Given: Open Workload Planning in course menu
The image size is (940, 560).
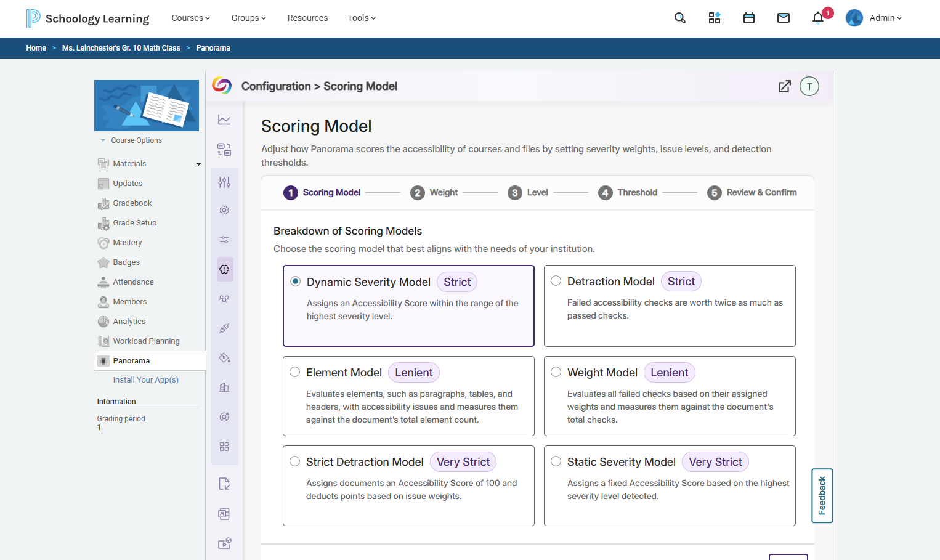Looking at the screenshot, I should point(146,341).
